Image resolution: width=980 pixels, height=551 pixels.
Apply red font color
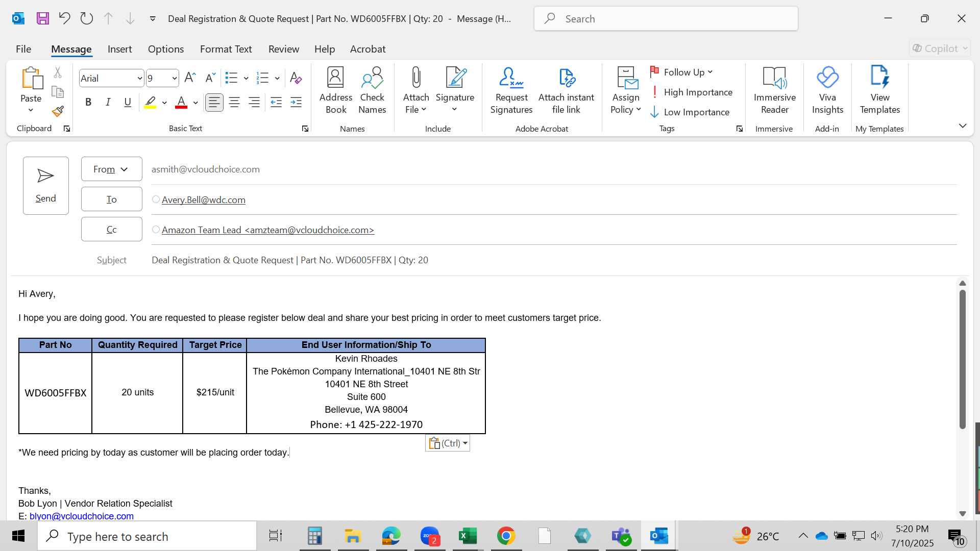(181, 102)
